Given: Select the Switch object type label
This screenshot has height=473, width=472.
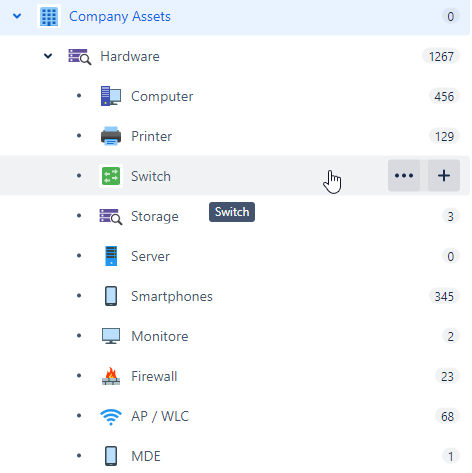Looking at the screenshot, I should [151, 176].
